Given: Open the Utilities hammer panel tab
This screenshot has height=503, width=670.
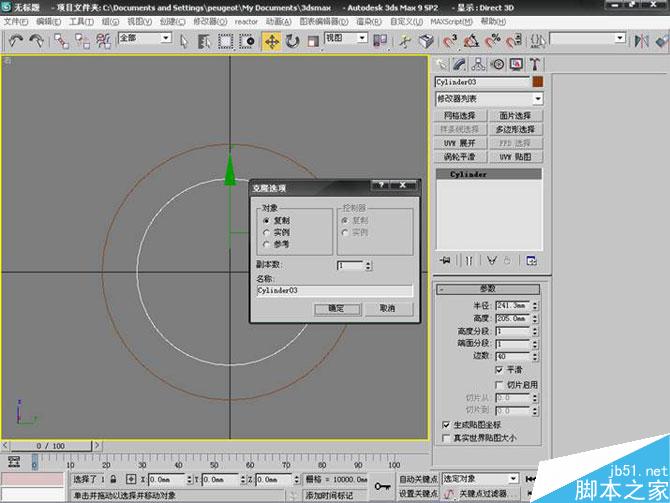Looking at the screenshot, I should click(535, 65).
